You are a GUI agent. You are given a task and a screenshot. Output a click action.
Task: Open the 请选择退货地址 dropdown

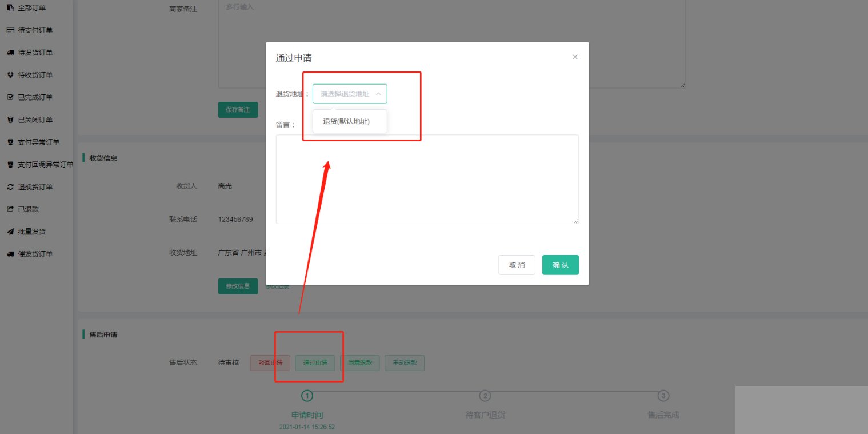pos(350,94)
